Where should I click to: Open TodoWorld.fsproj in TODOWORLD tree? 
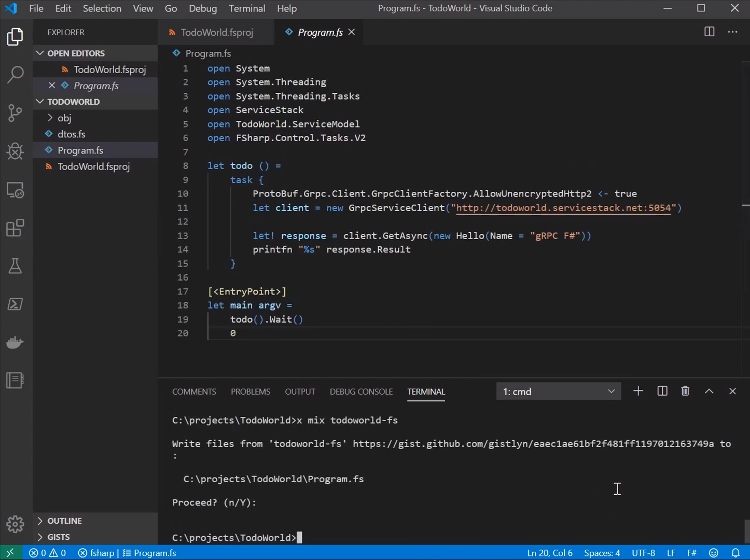pos(95,166)
